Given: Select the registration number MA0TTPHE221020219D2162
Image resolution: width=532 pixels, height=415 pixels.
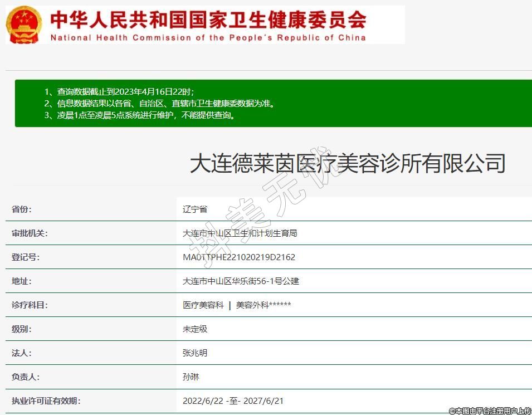Looking at the screenshot, I should 238,257.
